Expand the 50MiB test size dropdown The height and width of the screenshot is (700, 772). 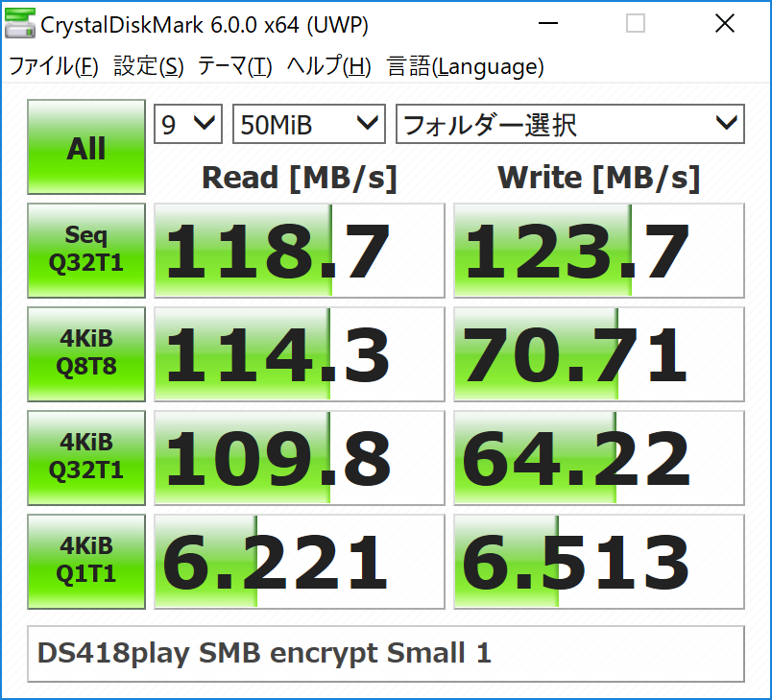point(308,124)
